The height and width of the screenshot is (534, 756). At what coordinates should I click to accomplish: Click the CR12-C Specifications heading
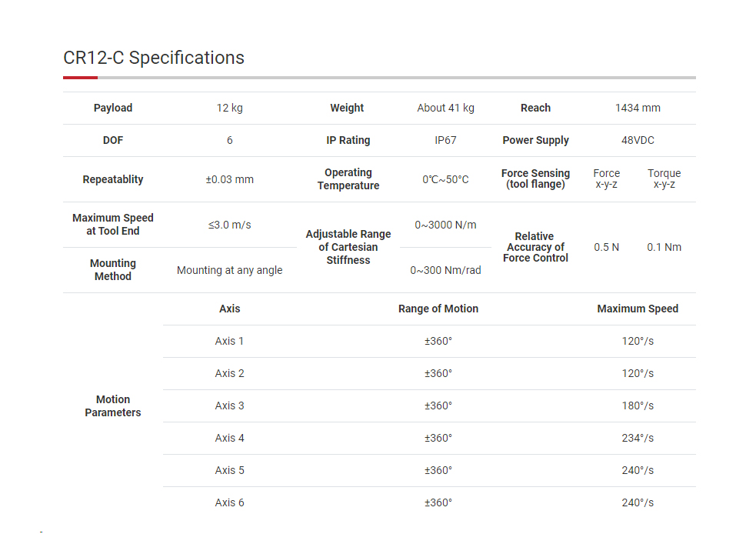(x=153, y=58)
